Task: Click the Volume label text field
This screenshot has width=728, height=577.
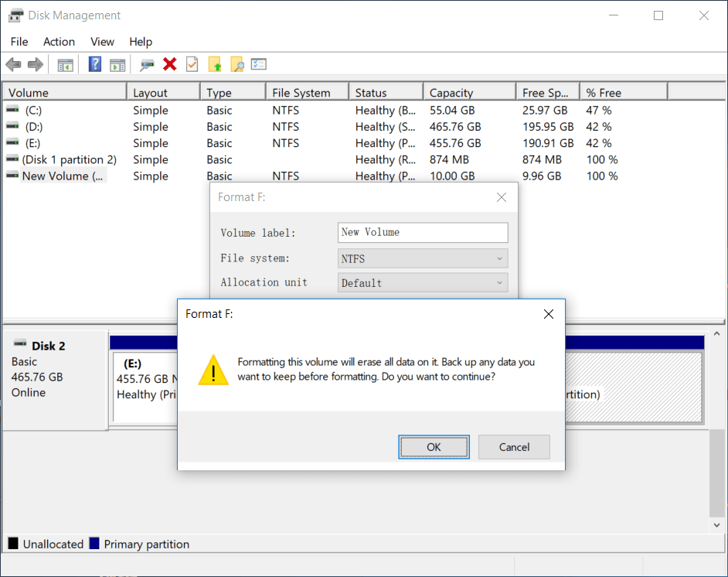Action: 423,232
